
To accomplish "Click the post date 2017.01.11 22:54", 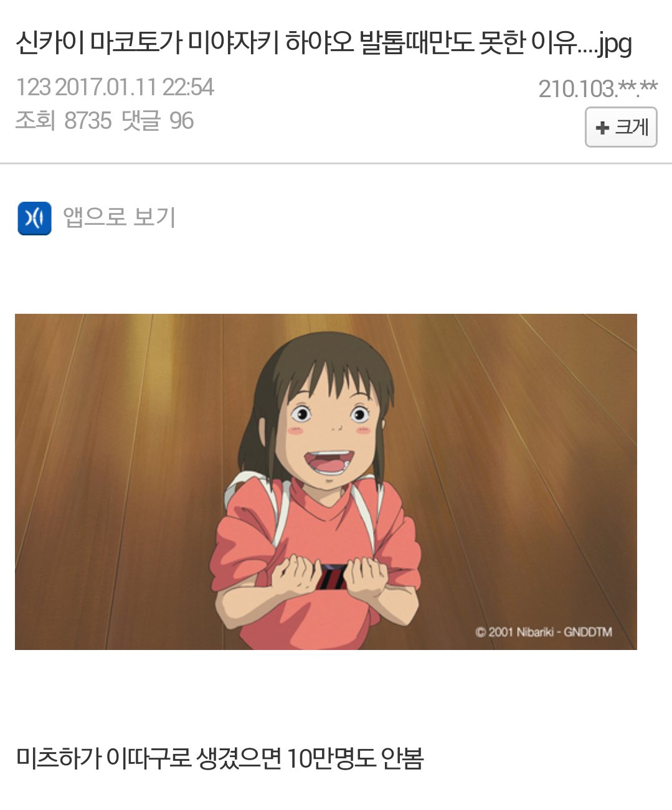I will point(135,87).
